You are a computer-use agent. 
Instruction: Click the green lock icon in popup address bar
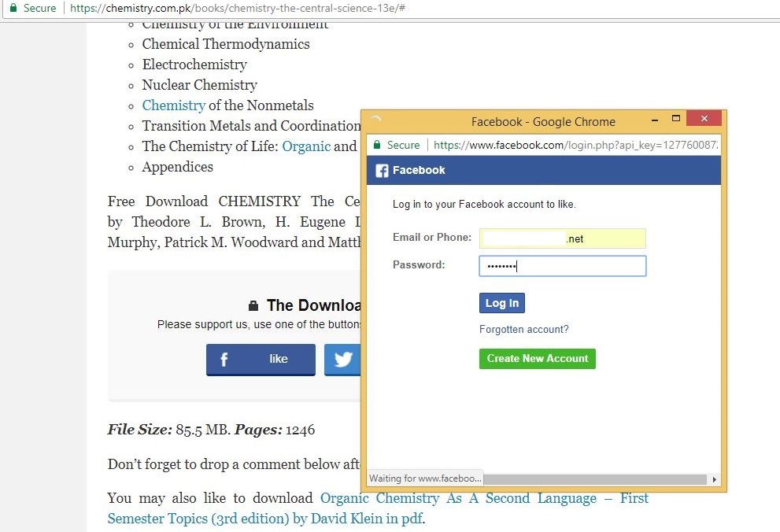pos(377,145)
